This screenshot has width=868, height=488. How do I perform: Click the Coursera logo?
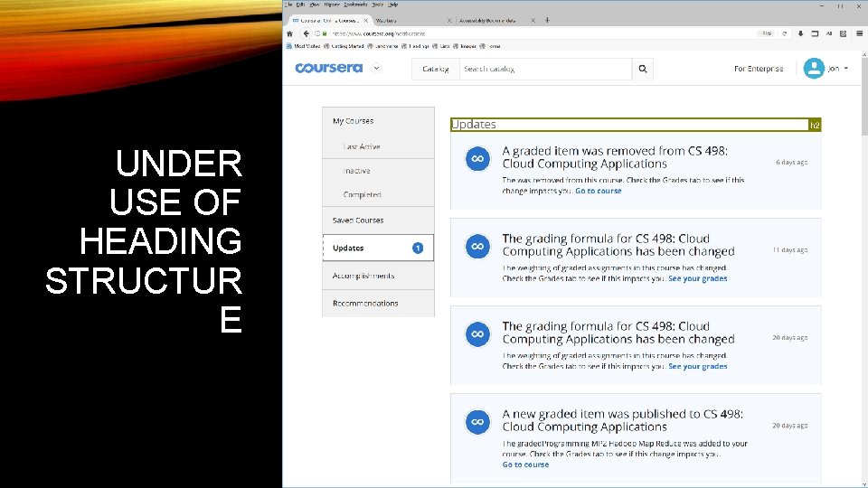pos(329,68)
